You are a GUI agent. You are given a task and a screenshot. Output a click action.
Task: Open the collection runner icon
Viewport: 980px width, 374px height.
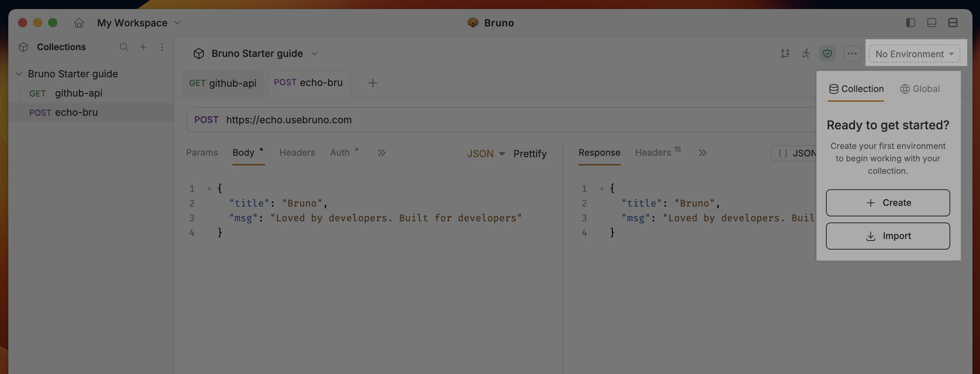806,54
